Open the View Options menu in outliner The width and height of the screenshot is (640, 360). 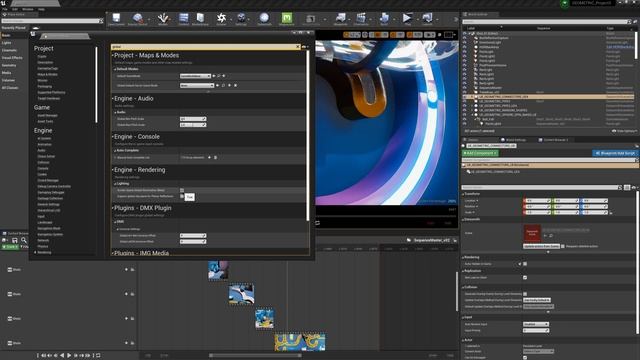pos(624,131)
